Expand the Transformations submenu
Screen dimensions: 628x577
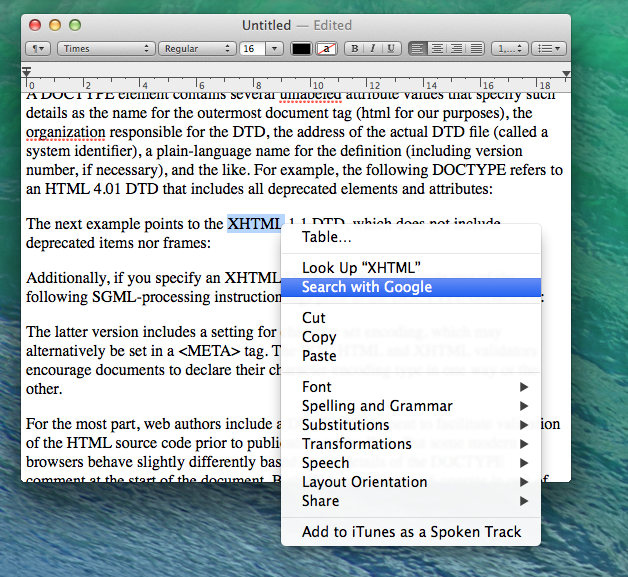pyautogui.click(x=411, y=444)
